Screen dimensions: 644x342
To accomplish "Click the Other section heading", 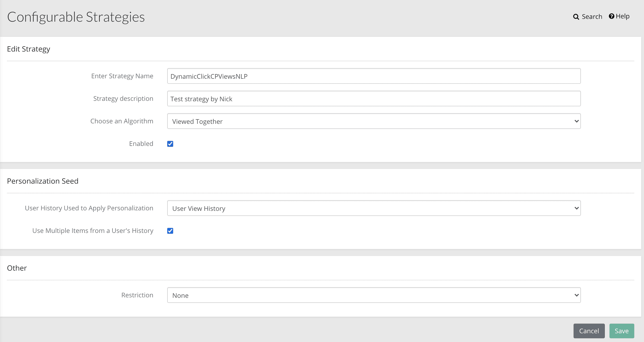I will tap(17, 268).
